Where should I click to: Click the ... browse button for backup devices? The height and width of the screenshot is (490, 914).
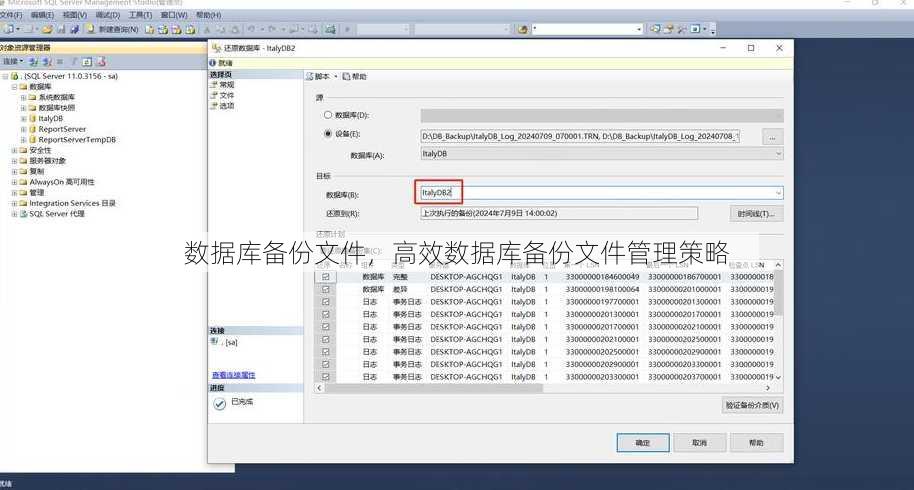772,138
